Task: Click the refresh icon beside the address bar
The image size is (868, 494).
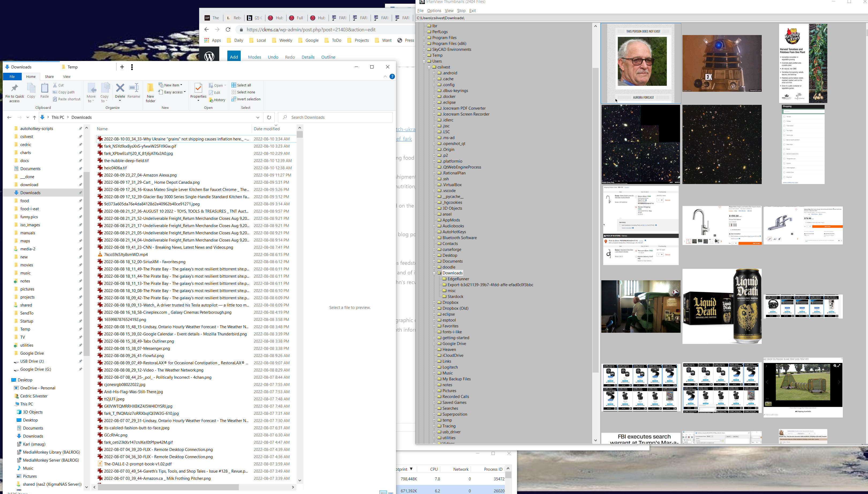Action: click(269, 117)
